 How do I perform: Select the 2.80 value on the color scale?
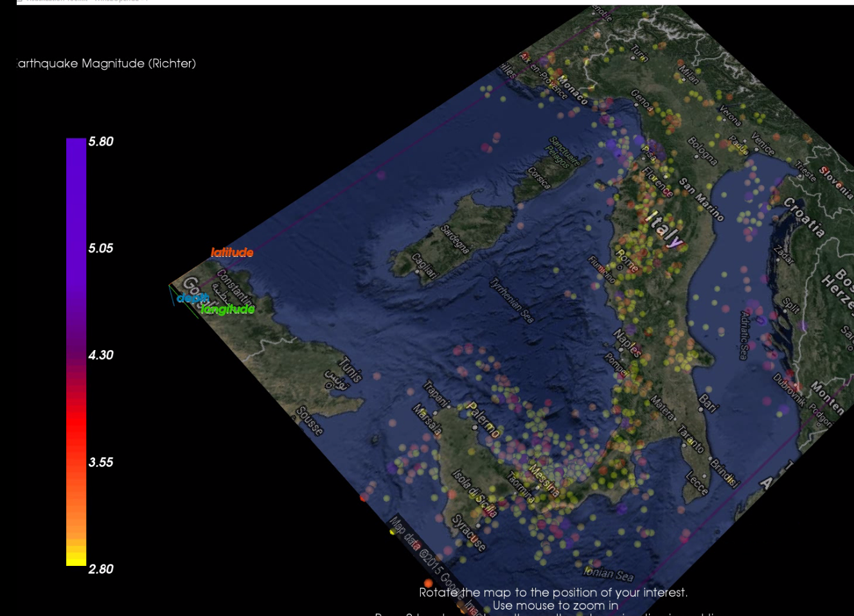pos(101,569)
